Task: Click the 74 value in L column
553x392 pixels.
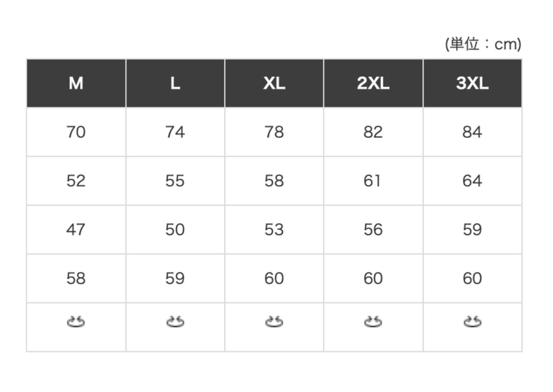Action: tap(175, 132)
